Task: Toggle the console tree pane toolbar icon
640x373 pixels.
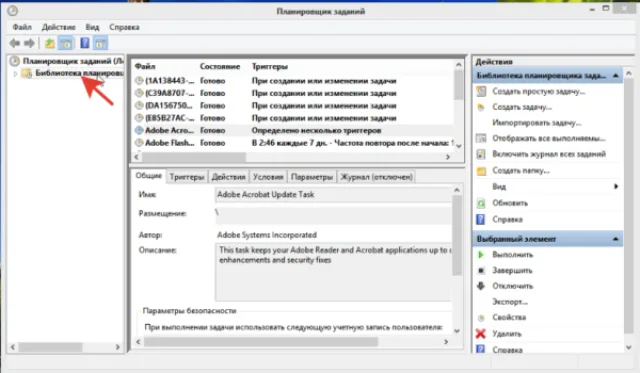Action: (x=66, y=43)
